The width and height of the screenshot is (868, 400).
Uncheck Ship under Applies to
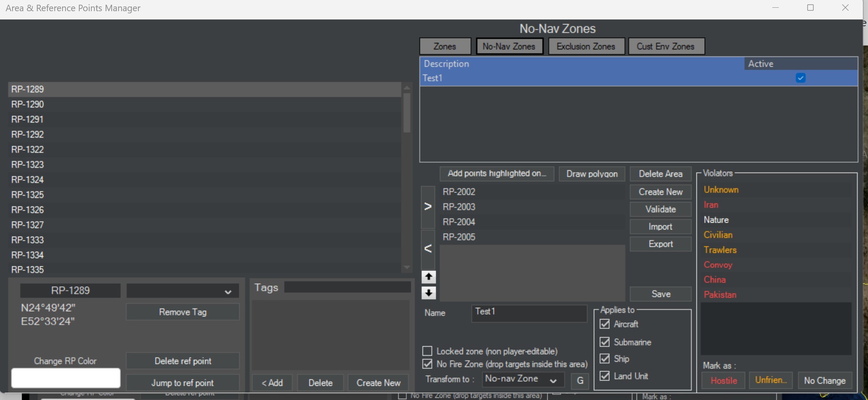(605, 358)
